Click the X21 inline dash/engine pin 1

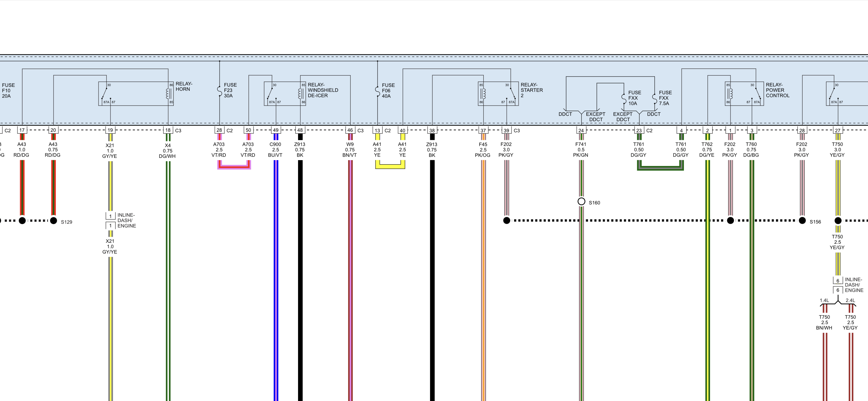(110, 216)
